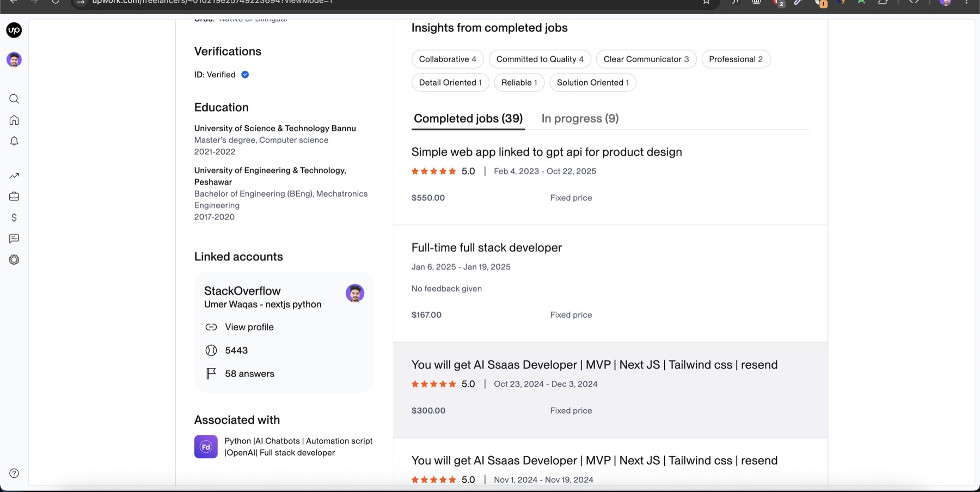
Task: Select the Clear Communicator 3 chip
Action: pyautogui.click(x=646, y=59)
